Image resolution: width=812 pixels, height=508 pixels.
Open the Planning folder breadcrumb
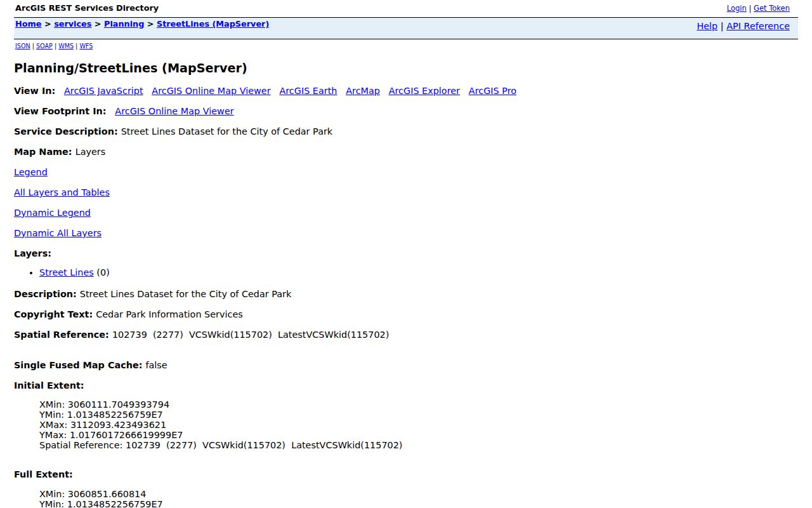[124, 24]
